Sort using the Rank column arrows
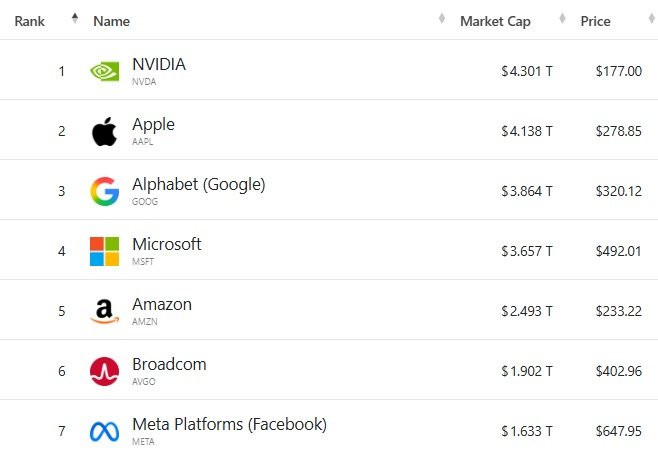 coord(74,20)
